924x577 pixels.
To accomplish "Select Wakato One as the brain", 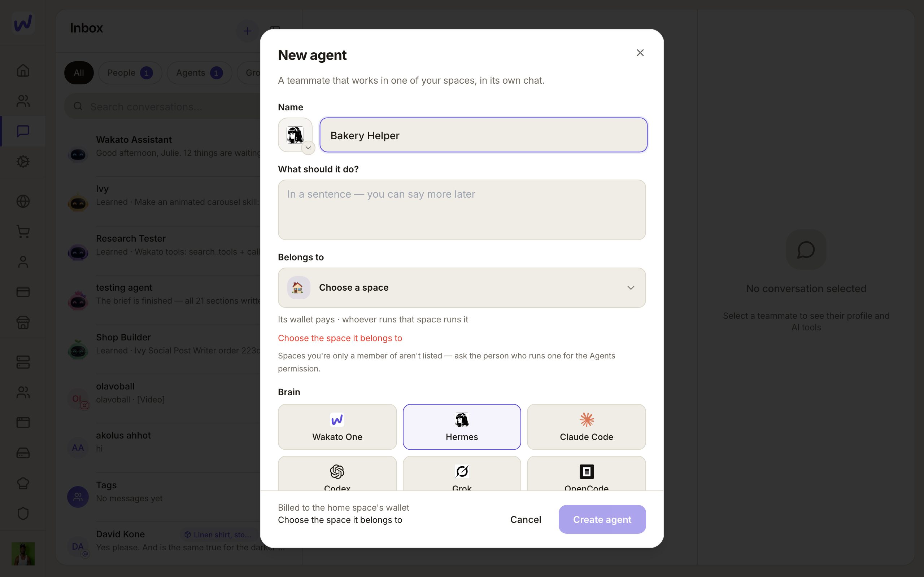I will [337, 427].
